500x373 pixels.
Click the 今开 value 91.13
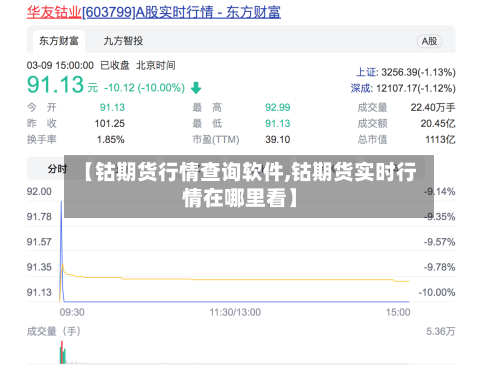point(112,107)
